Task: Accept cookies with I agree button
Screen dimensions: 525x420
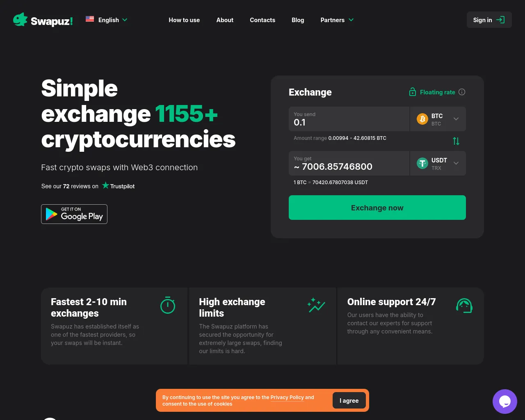Action: point(349,401)
